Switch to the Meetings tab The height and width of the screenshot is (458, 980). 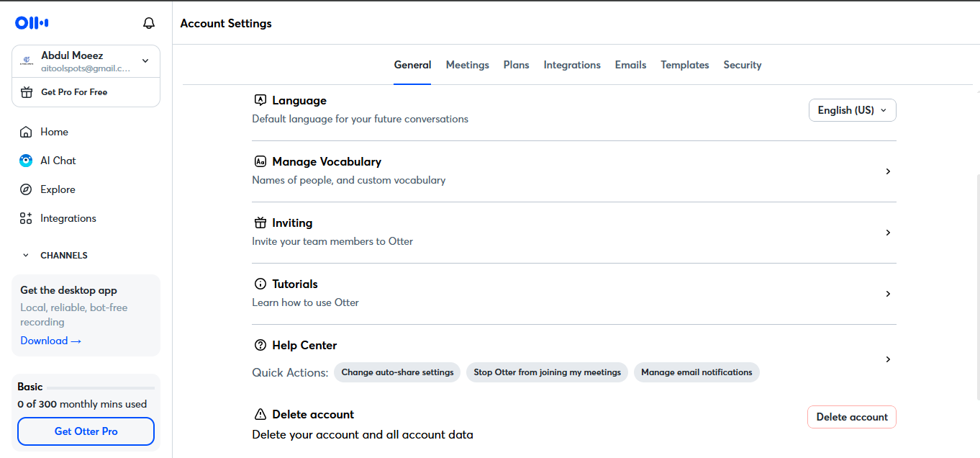[x=468, y=65]
